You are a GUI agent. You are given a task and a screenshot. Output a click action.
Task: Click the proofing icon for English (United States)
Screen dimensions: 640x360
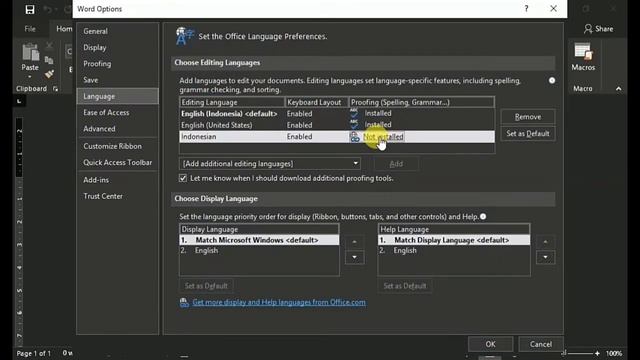click(x=354, y=124)
